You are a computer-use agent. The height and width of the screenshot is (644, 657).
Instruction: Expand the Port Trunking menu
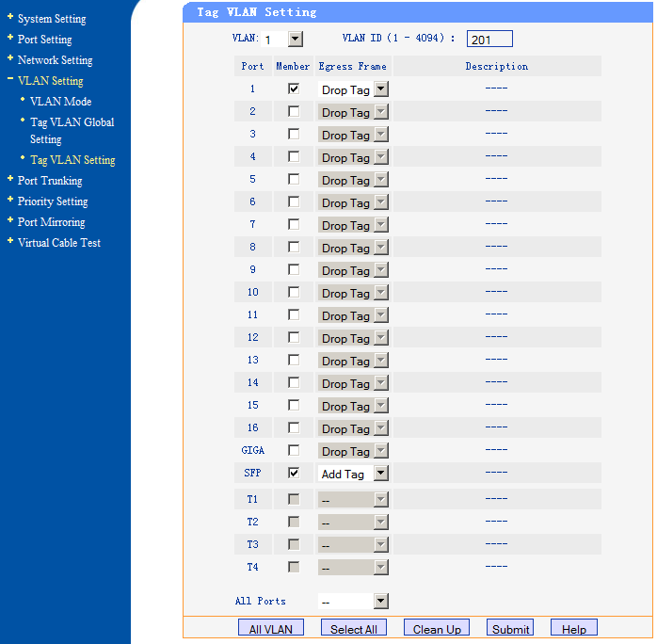[50, 180]
